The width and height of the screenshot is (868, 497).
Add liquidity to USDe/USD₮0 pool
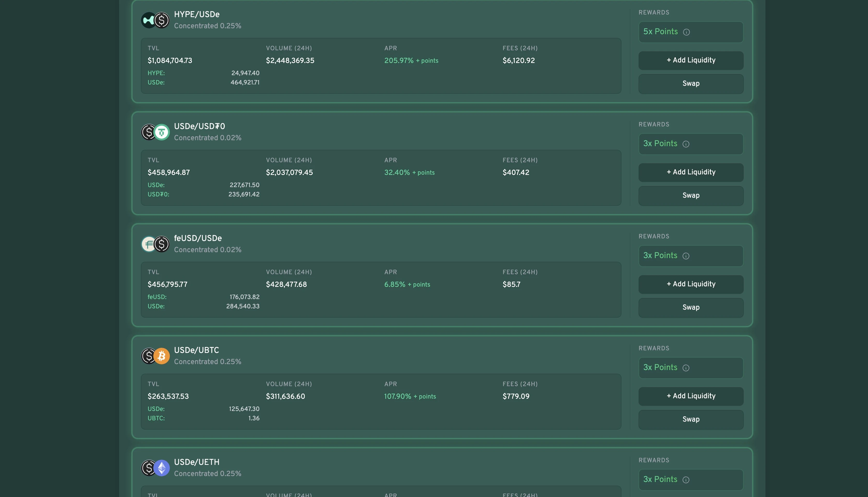pyautogui.click(x=691, y=172)
